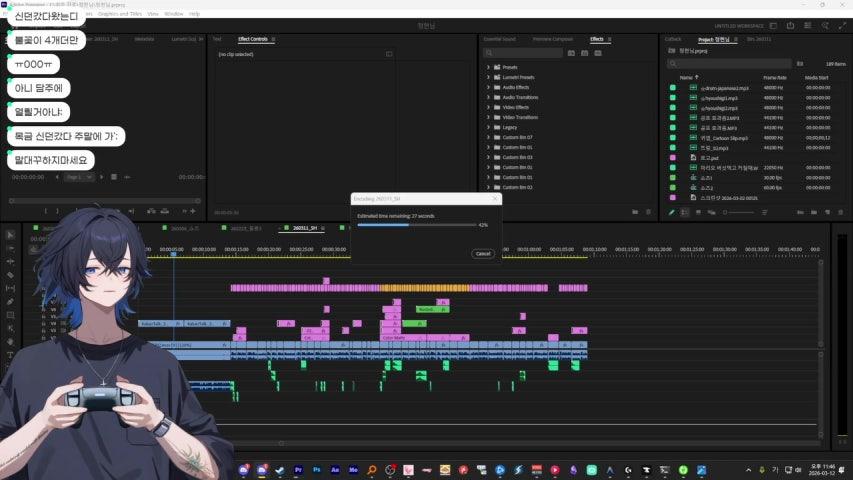Select the Slip tool

tap(10, 288)
